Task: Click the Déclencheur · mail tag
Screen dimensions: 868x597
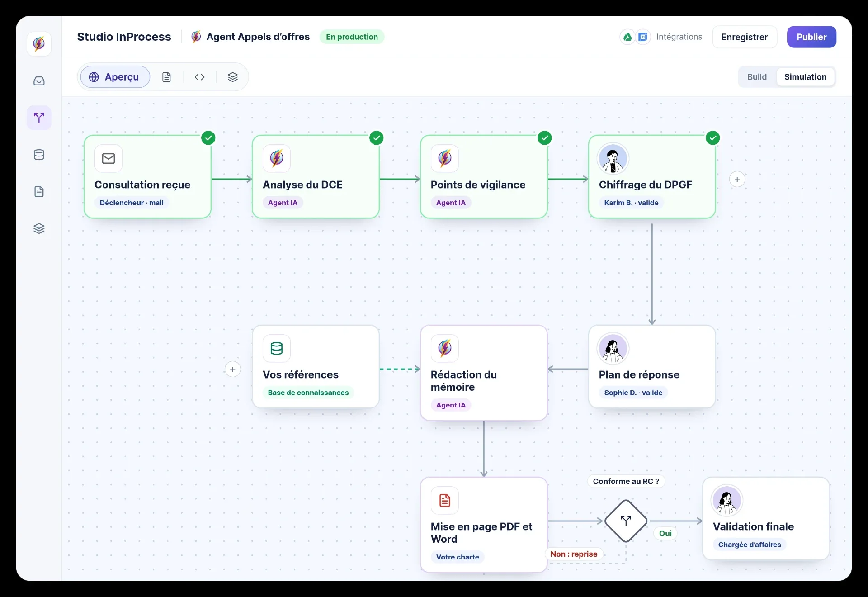Action: [x=132, y=203]
